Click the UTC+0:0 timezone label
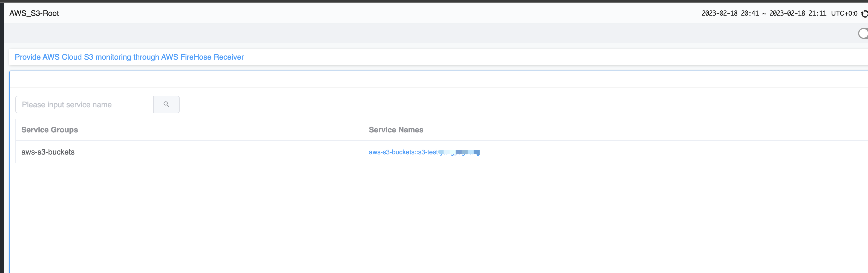This screenshot has height=273, width=868. point(844,13)
